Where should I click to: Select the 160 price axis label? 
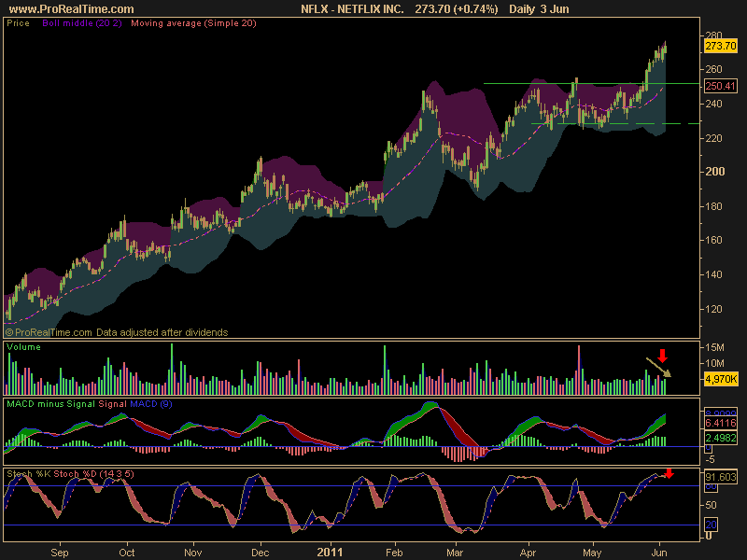tap(713, 240)
